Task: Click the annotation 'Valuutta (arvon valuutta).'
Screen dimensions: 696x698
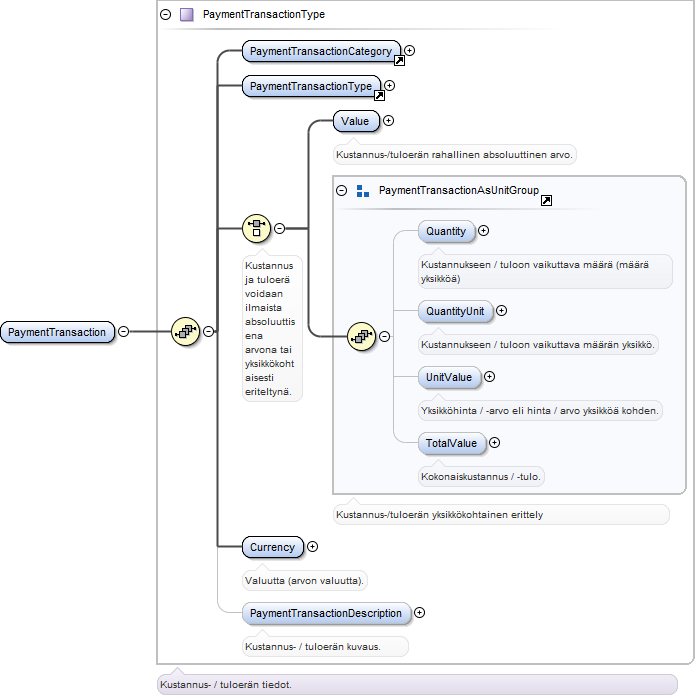Action: click(305, 580)
